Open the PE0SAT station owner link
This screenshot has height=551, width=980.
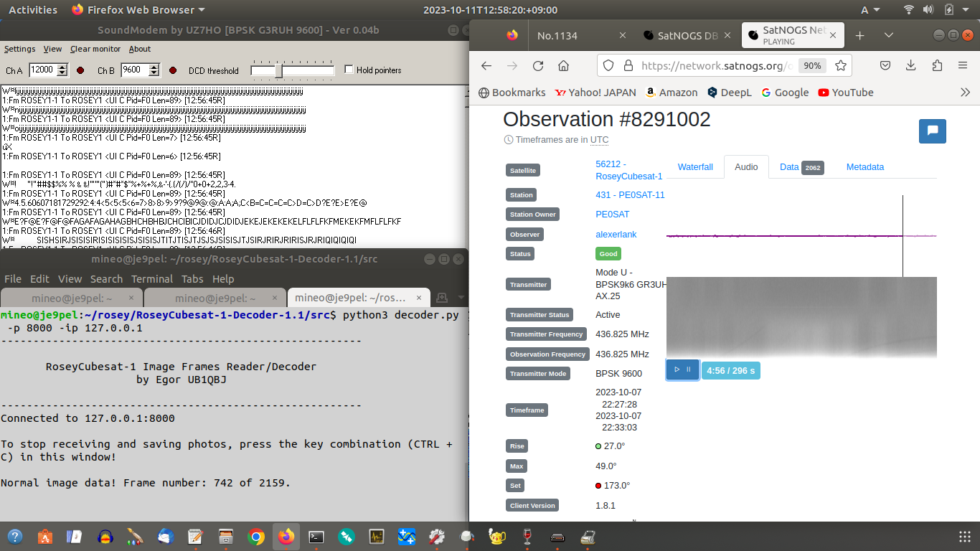point(612,215)
